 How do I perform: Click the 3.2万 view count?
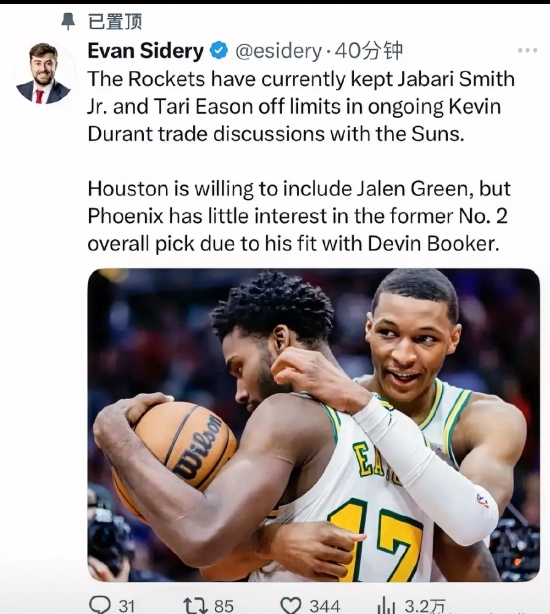click(424, 605)
